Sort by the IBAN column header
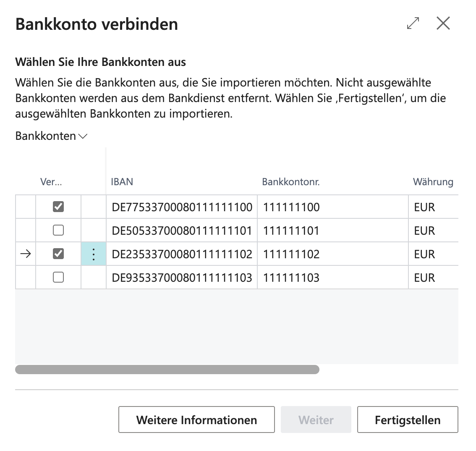Image resolution: width=476 pixels, height=451 pixels. (x=122, y=181)
